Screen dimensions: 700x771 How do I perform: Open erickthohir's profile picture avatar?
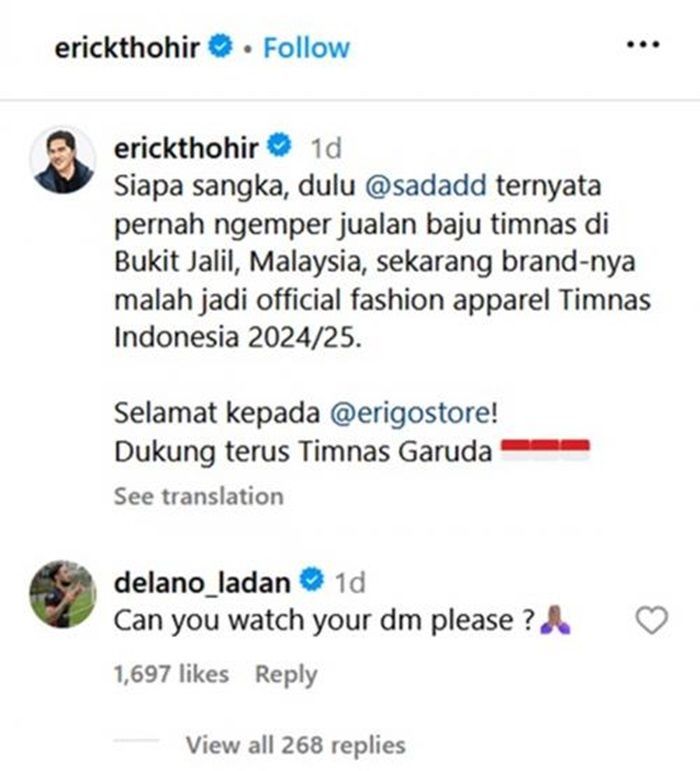[62, 161]
